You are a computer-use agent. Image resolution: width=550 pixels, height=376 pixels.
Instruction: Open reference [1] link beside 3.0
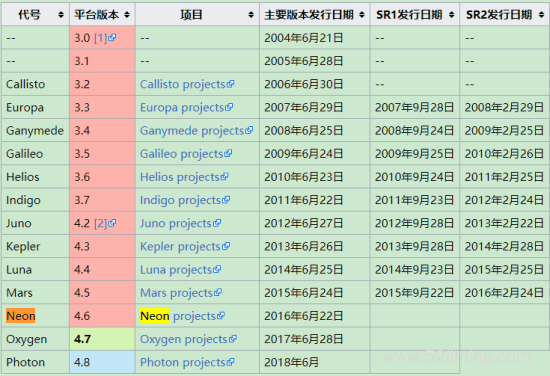[x=105, y=38]
